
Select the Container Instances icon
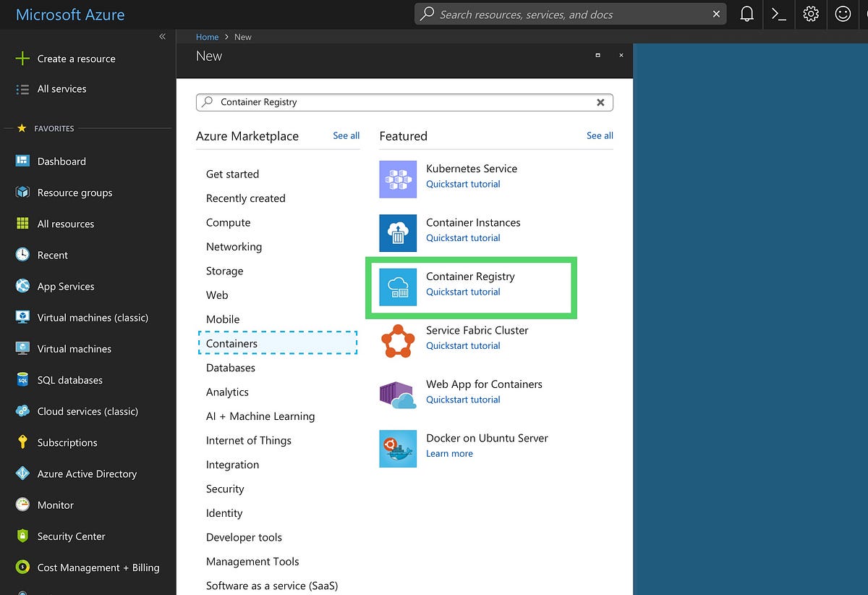coord(397,233)
